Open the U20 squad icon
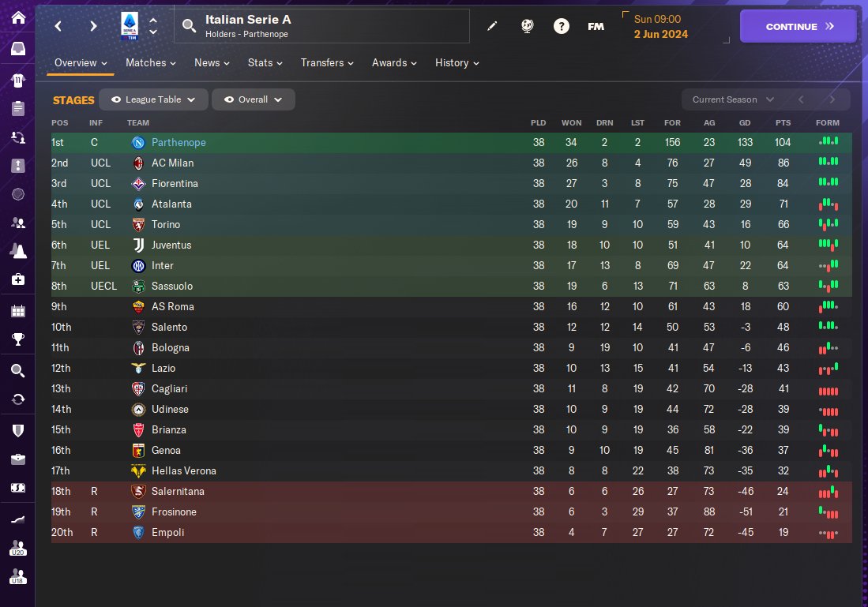The height and width of the screenshot is (607, 868). [x=17, y=548]
